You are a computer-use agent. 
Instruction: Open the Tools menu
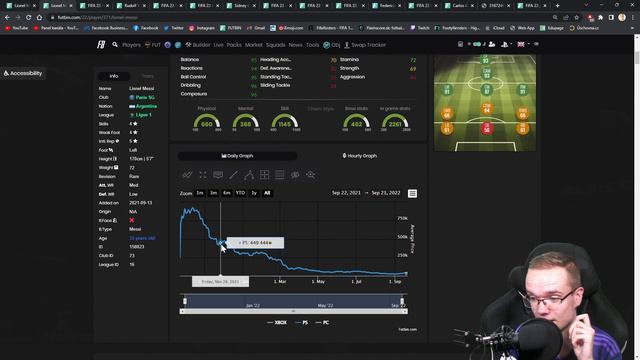[312, 45]
